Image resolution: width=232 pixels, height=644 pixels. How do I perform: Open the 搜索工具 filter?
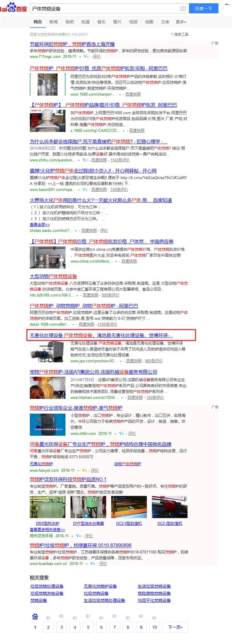pyautogui.click(x=179, y=34)
